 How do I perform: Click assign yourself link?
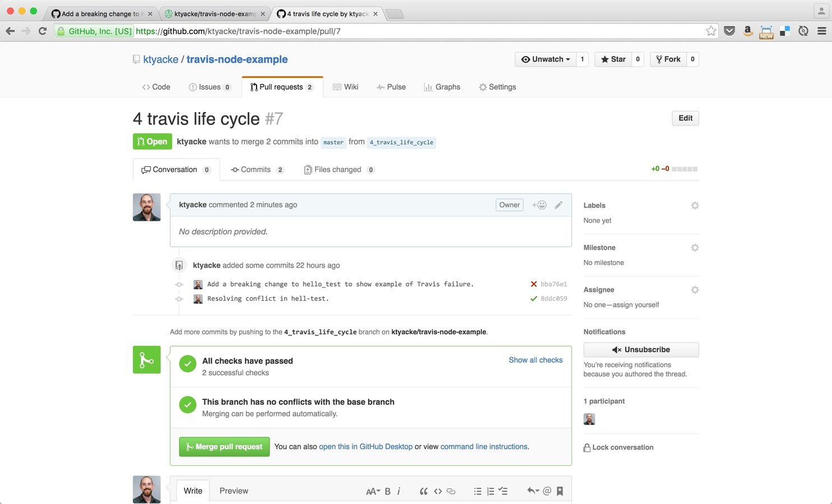click(636, 305)
